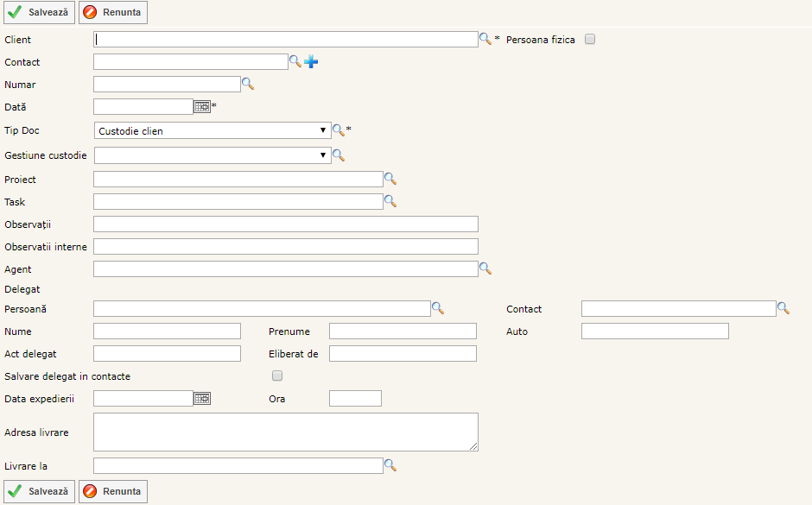Focus the Observații text field

pyautogui.click(x=285, y=224)
